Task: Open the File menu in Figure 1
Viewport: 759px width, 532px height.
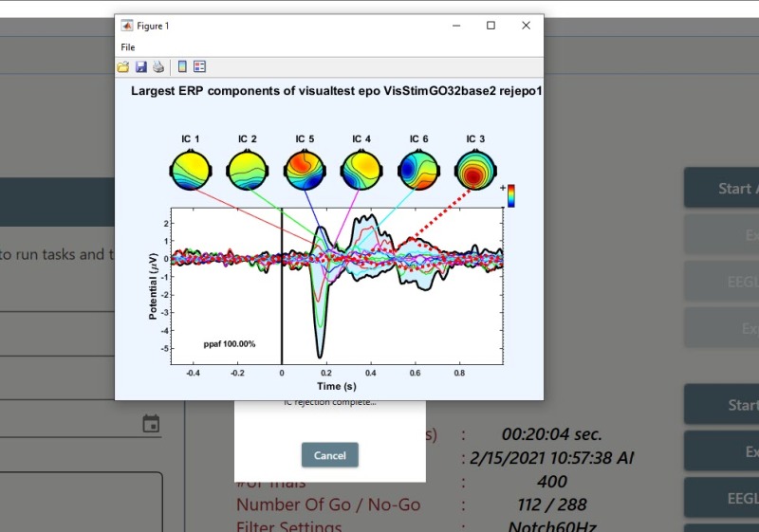Action: point(127,47)
